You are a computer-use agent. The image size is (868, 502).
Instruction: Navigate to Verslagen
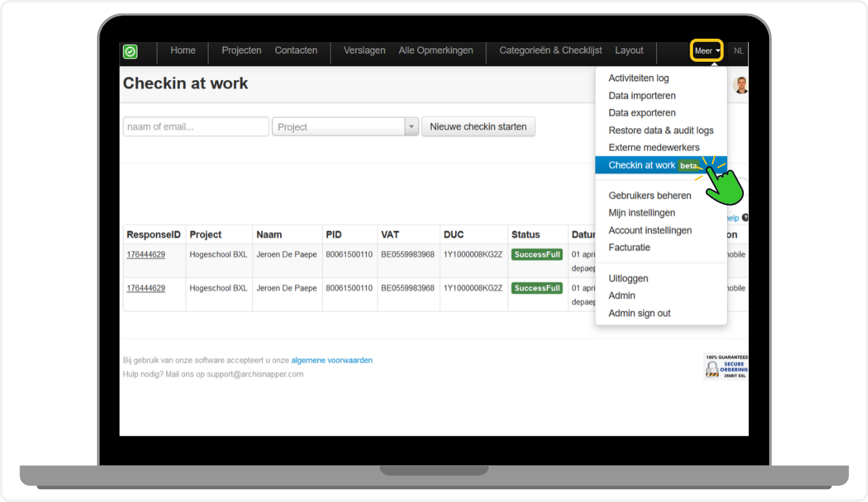[364, 50]
